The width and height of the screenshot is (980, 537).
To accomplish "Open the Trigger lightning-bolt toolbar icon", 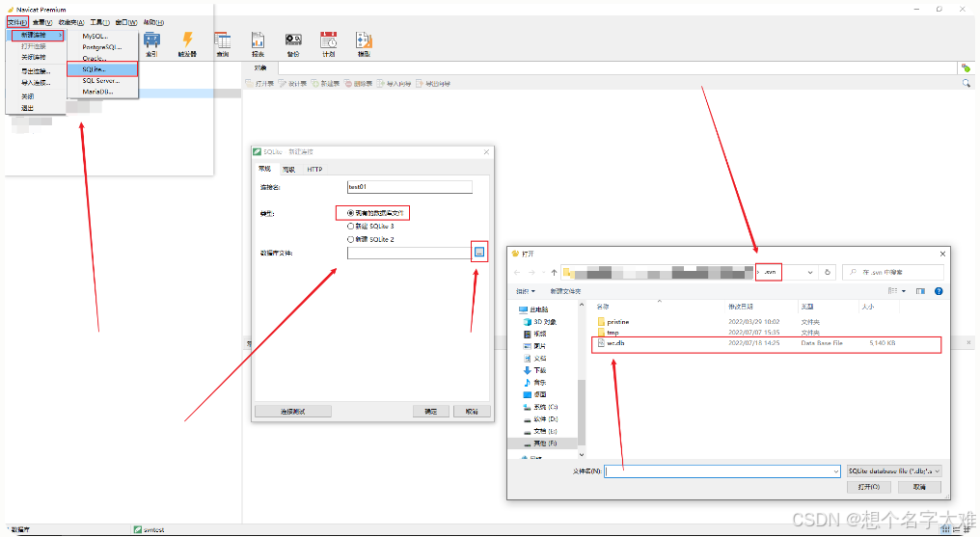I will pyautogui.click(x=187, y=44).
